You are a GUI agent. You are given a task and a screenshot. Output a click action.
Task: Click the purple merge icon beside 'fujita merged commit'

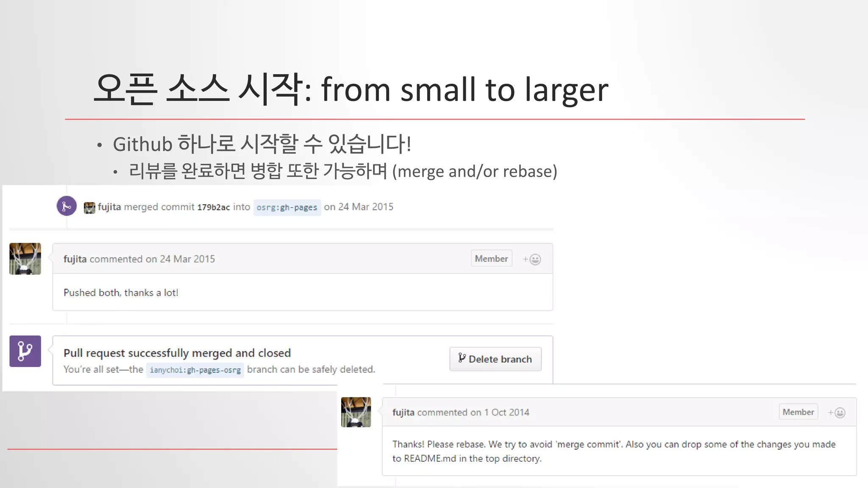[67, 206]
